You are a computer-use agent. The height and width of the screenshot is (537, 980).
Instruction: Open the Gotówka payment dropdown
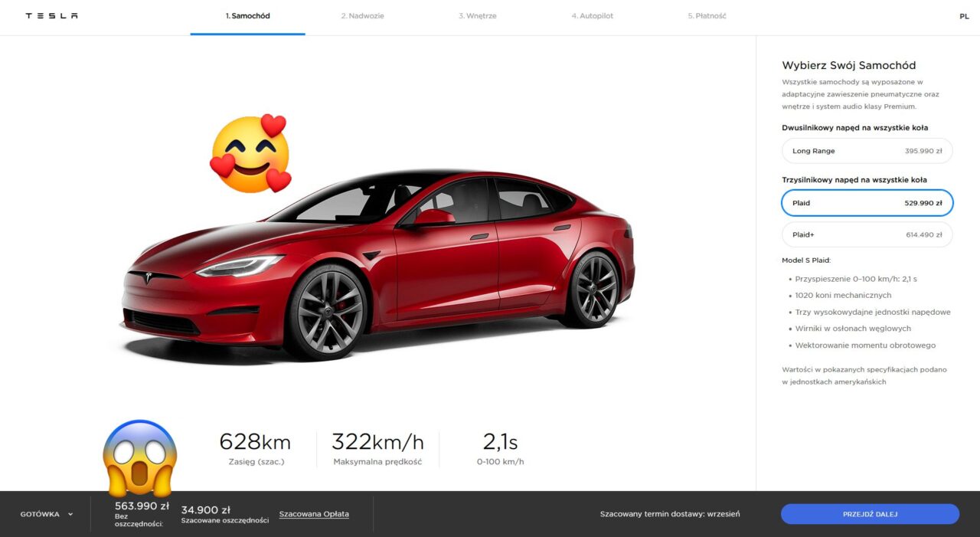pyautogui.click(x=47, y=514)
